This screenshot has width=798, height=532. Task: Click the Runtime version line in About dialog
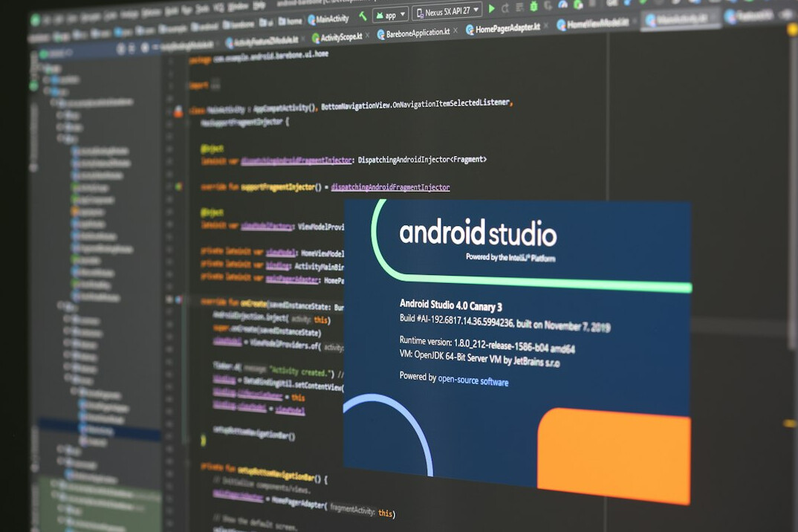point(487,345)
